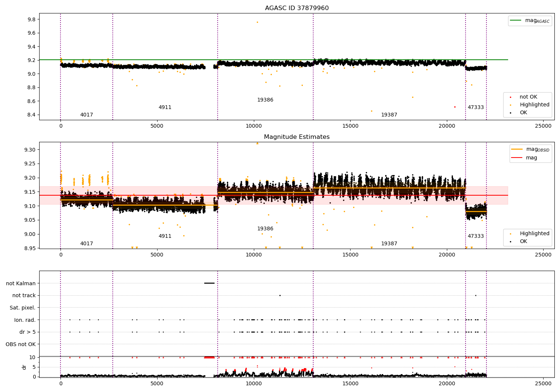Select obsid label 19387 in the middle plot
Image resolution: width=560 pixels, height=392 pixels.
[x=389, y=244]
